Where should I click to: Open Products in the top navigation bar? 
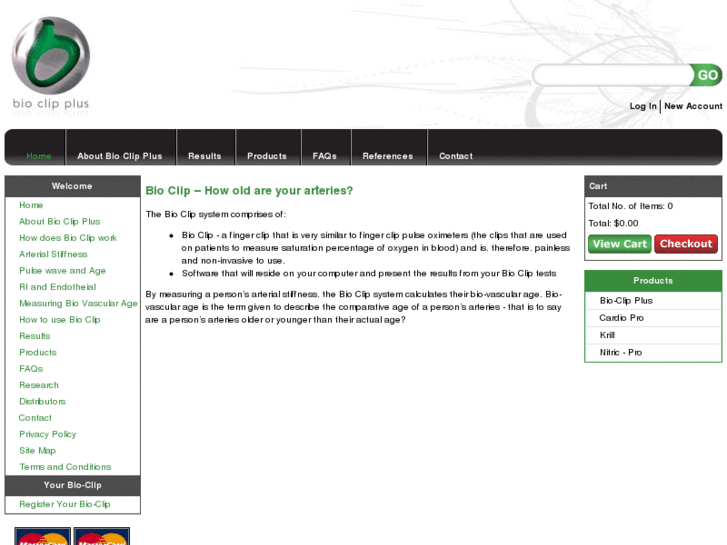click(267, 156)
